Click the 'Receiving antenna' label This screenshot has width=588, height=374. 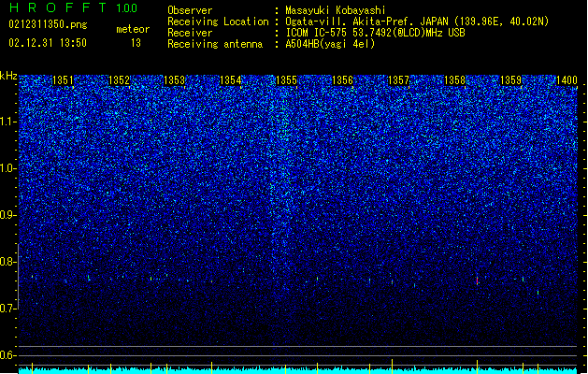click(215, 44)
